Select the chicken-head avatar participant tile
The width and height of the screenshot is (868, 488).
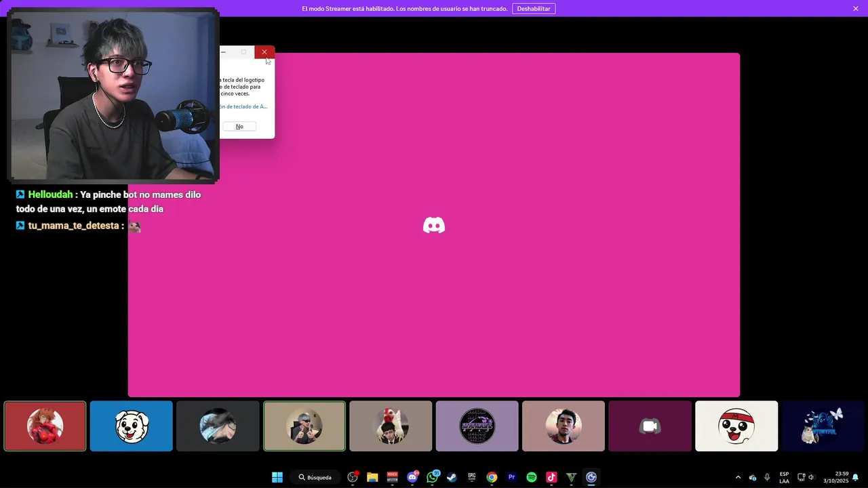(391, 426)
